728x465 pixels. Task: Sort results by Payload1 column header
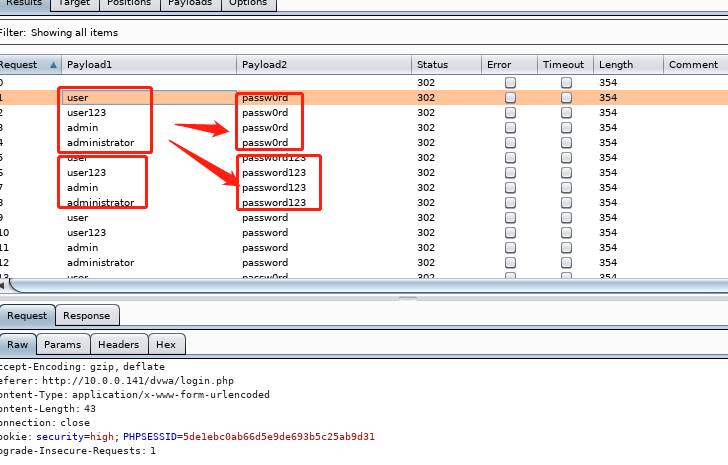[x=149, y=65]
